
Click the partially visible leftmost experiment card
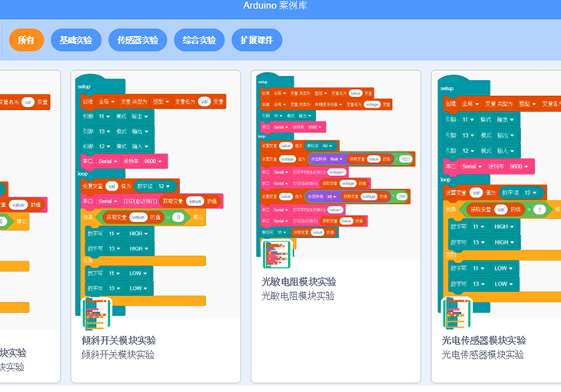30,226
